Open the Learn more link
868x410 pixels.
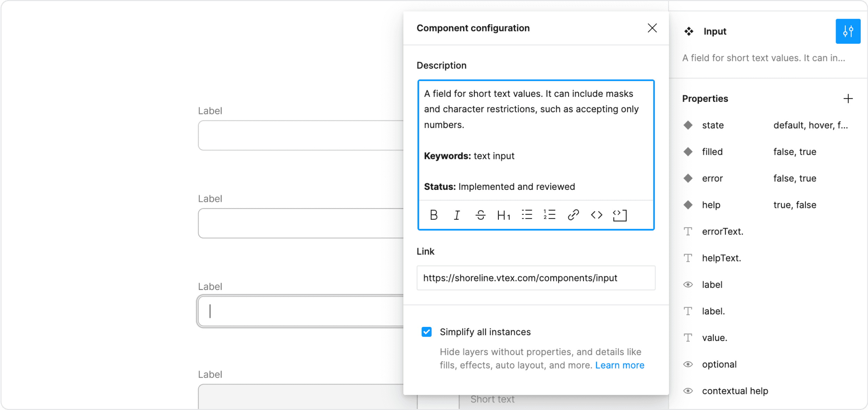(620, 365)
